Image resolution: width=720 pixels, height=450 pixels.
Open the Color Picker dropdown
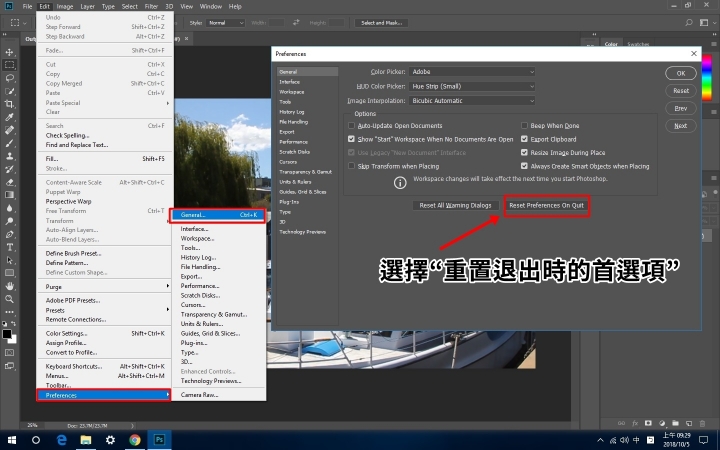tap(472, 72)
